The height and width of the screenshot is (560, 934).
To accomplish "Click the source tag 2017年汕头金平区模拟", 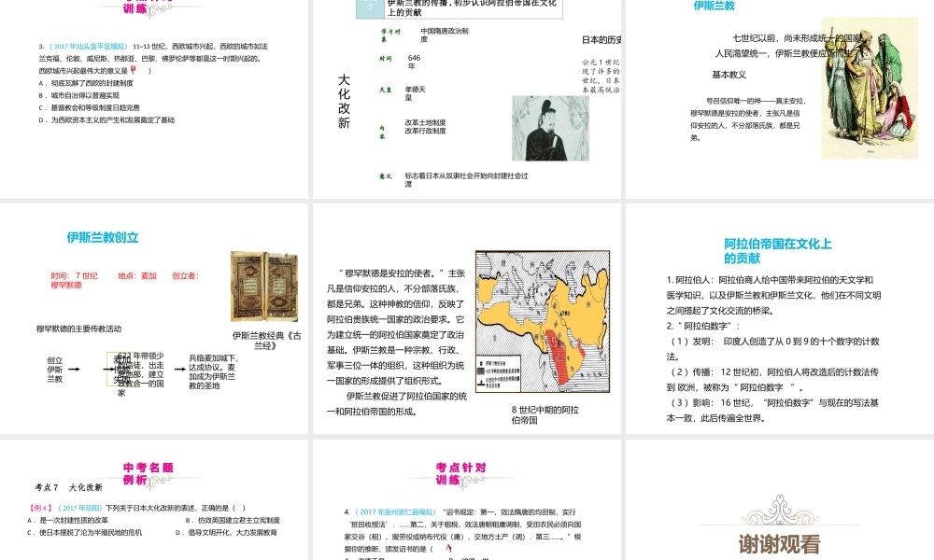I will point(88,47).
